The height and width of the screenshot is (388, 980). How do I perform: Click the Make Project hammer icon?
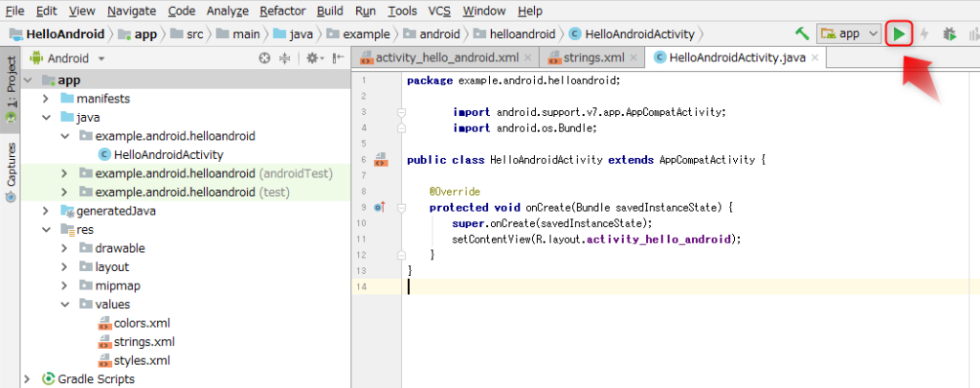[802, 34]
